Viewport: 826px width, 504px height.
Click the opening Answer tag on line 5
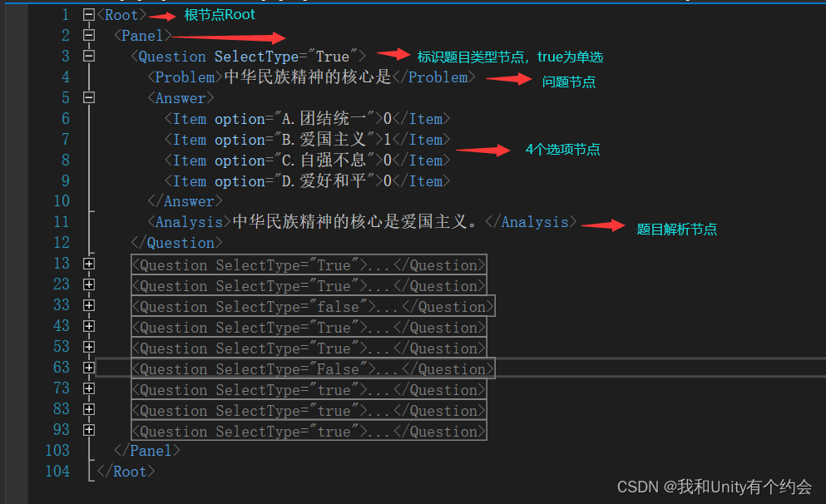tap(181, 98)
